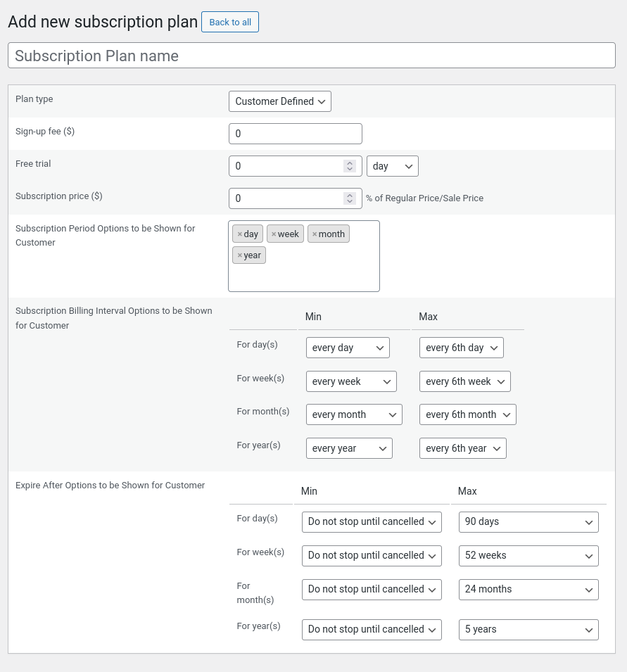
Task: Expand the '52 weeks' max expiry dropdown
Action: point(528,555)
